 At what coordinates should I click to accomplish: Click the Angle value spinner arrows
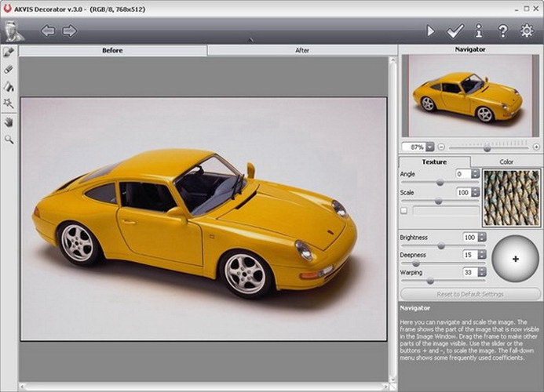[x=475, y=173]
